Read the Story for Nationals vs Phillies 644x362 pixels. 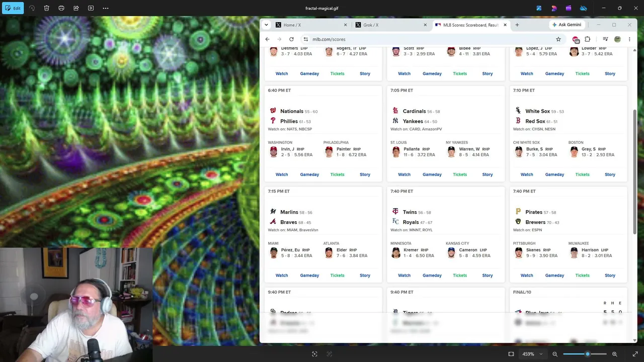click(x=365, y=174)
